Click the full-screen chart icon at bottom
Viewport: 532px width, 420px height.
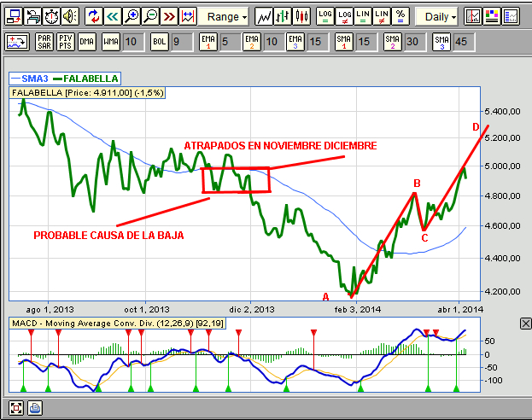coord(16,407)
